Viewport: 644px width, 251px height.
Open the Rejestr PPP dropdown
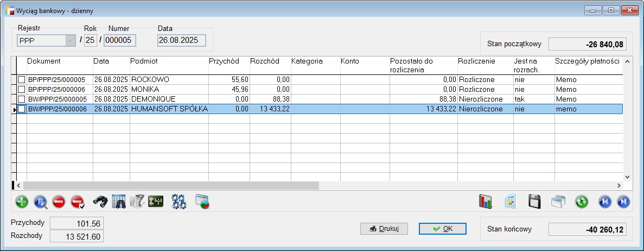[x=69, y=40]
